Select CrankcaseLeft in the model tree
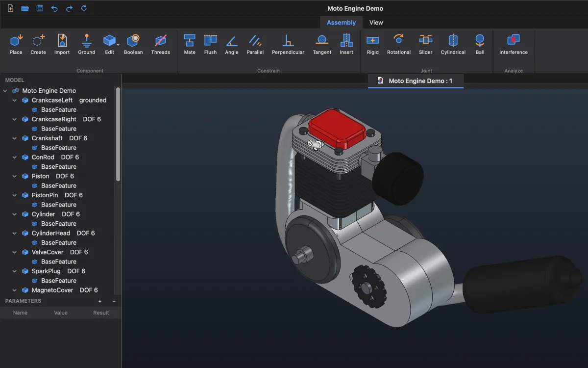 tap(52, 100)
